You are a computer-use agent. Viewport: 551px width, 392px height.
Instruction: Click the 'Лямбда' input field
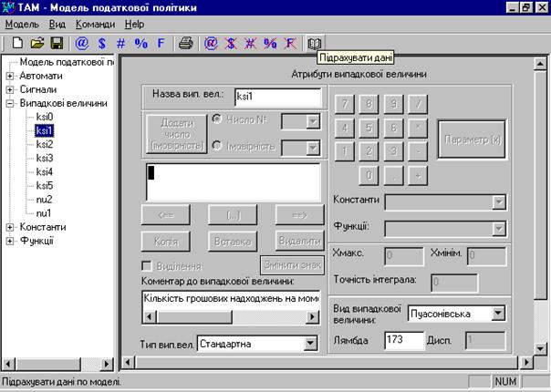405,340
